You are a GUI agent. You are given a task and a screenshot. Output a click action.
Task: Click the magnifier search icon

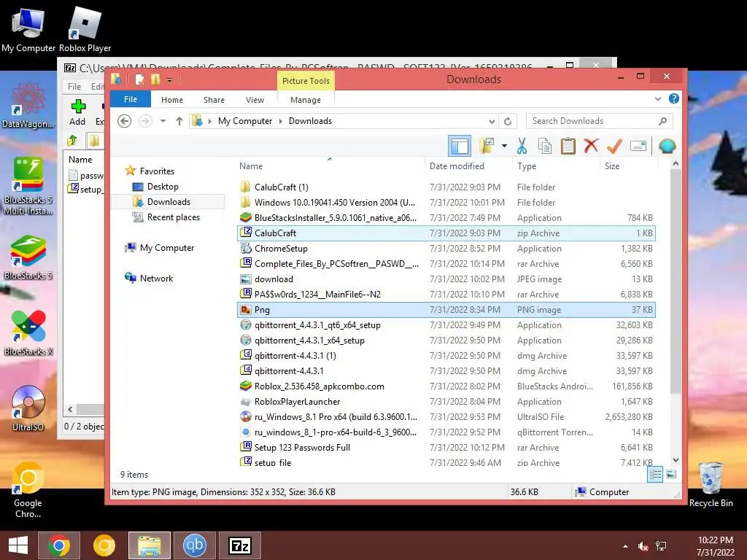tap(662, 121)
